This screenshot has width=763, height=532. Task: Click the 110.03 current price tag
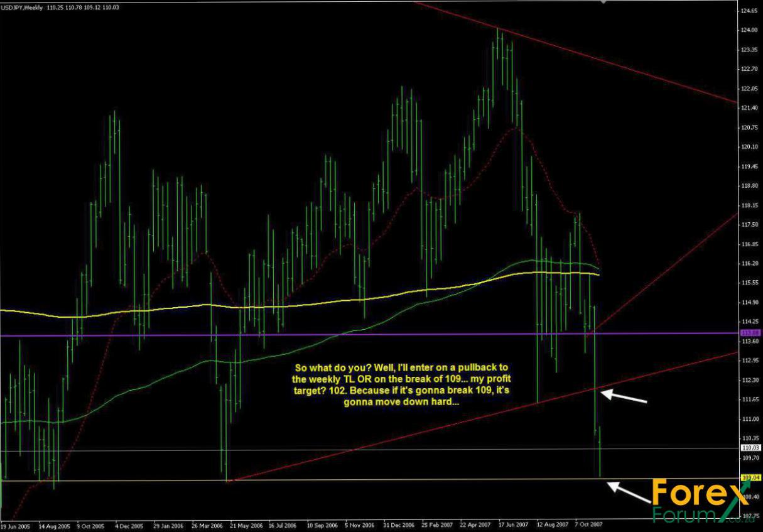click(750, 448)
